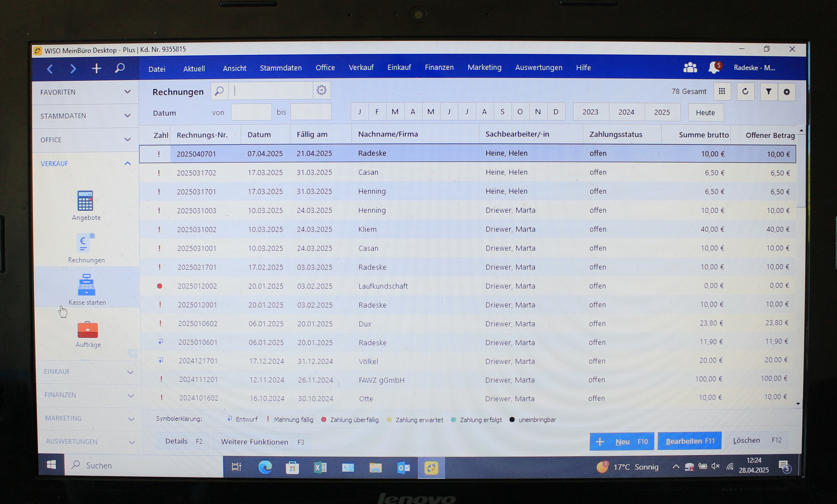This screenshot has width=837, height=504.
Task: Open the Auswertungen menu in the top bar
Action: (x=538, y=68)
